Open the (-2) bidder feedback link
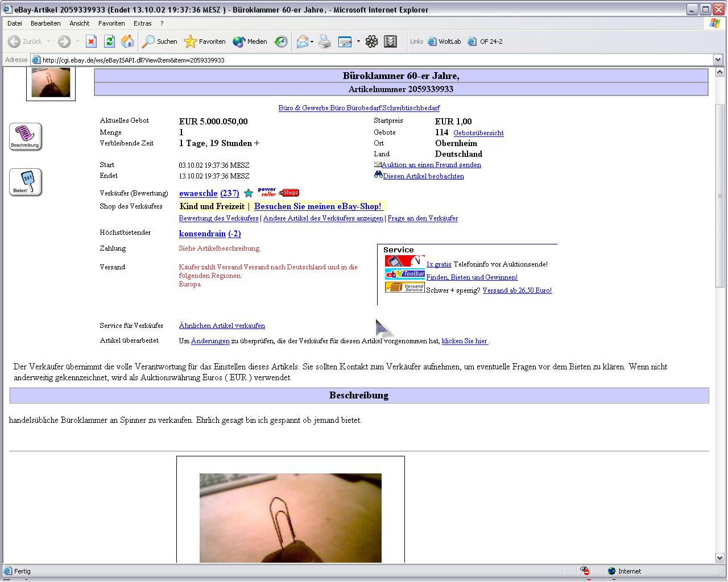This screenshot has width=728, height=582. 234,234
